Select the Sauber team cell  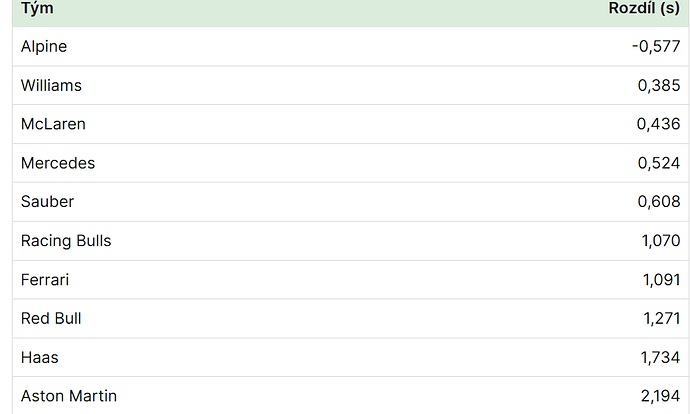pyautogui.click(x=48, y=202)
